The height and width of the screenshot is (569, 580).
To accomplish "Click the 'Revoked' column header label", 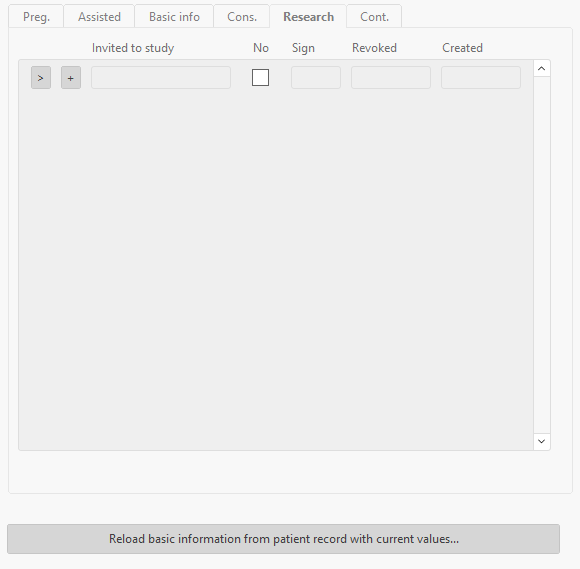I will [x=374, y=48].
